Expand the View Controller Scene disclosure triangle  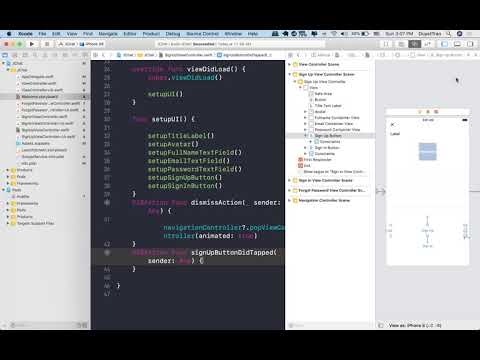[290, 64]
